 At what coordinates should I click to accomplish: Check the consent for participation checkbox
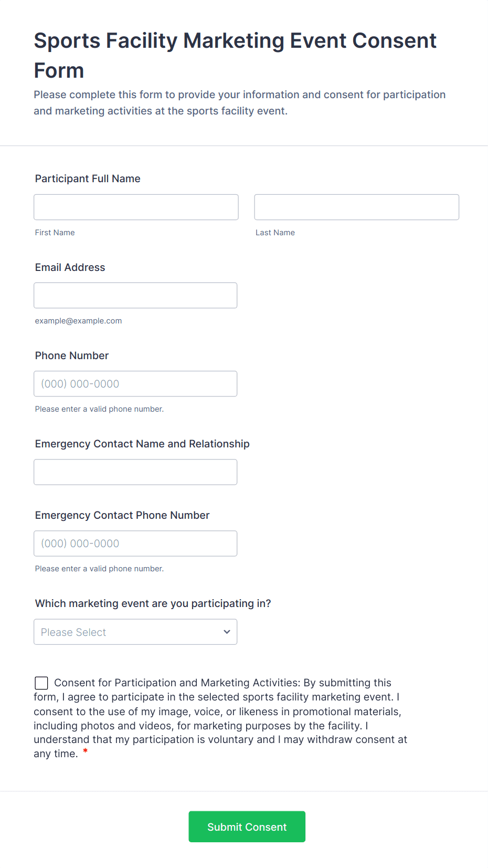tap(41, 683)
